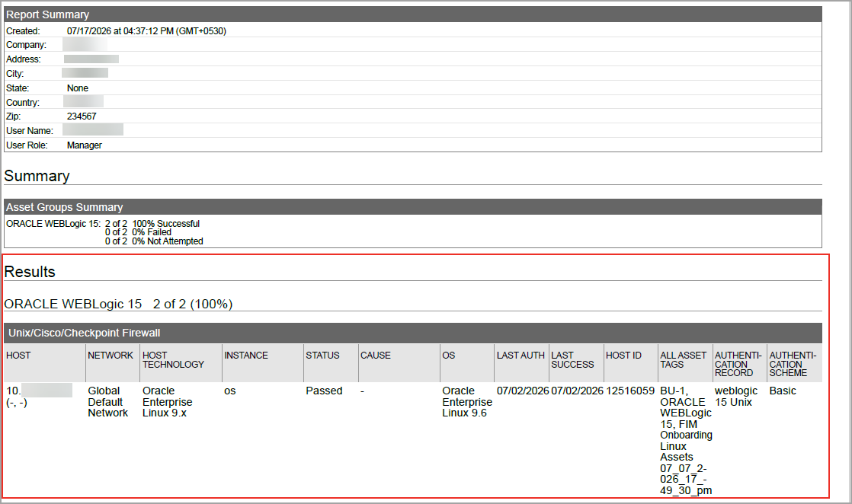The image size is (852, 504).
Task: Select the Passed status cell
Action: [x=324, y=391]
